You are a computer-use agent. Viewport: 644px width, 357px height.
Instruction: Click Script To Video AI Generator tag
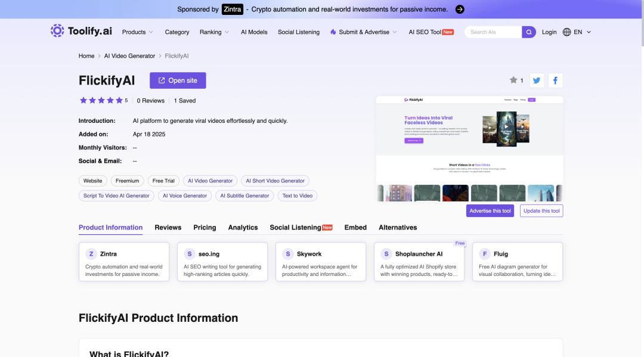click(116, 195)
